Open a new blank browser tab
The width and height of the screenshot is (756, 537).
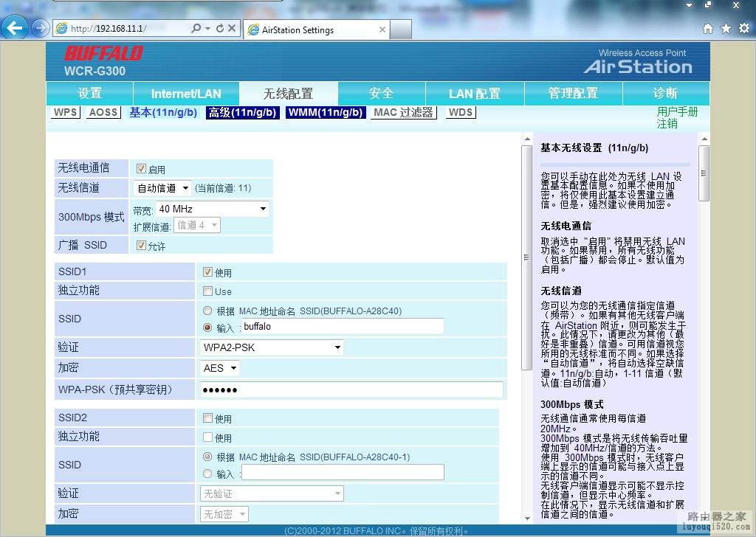point(401,30)
